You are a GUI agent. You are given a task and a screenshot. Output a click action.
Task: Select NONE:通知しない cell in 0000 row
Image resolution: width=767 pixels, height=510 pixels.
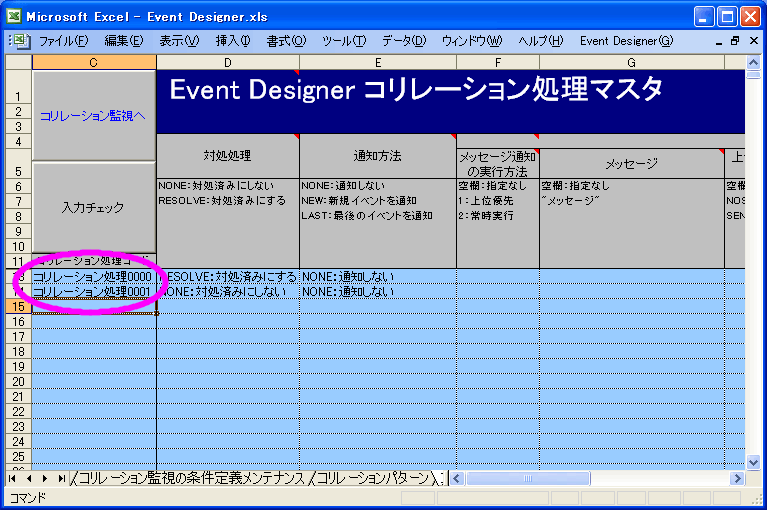click(x=378, y=276)
